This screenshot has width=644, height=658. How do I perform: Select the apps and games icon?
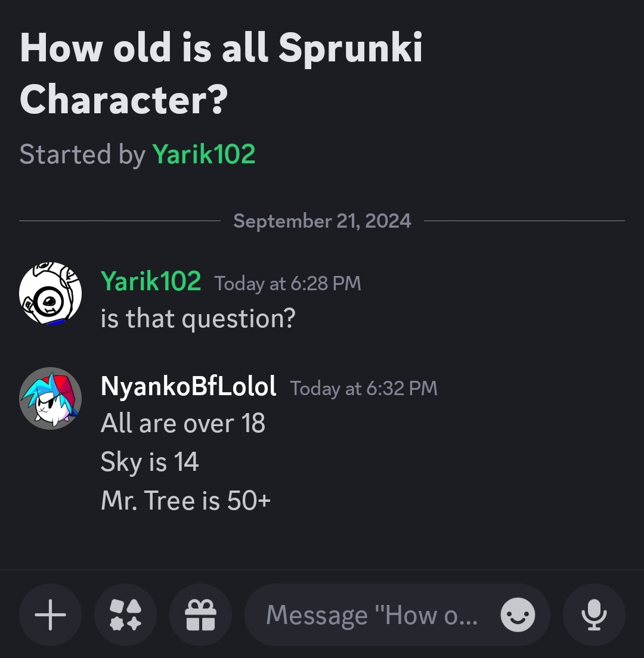[x=125, y=614]
